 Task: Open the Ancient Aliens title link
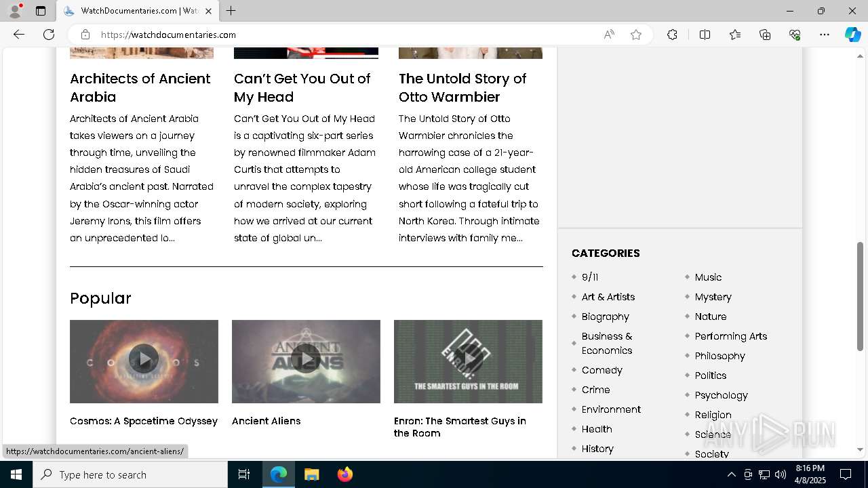pyautogui.click(x=266, y=421)
